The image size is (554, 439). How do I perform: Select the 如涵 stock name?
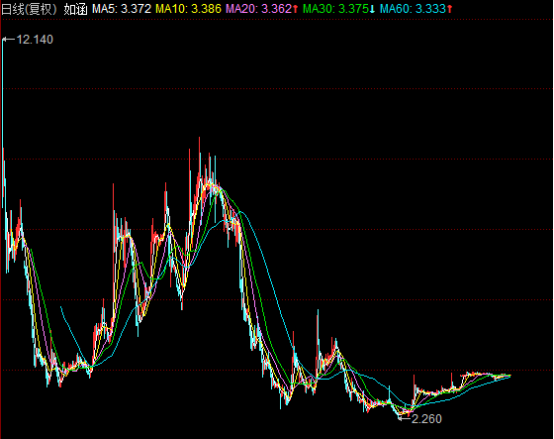[x=75, y=9]
